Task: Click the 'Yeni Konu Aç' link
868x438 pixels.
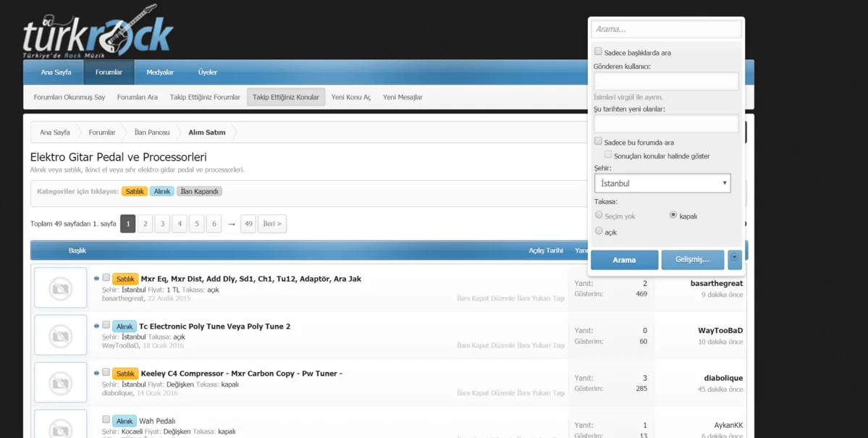Action: click(350, 97)
